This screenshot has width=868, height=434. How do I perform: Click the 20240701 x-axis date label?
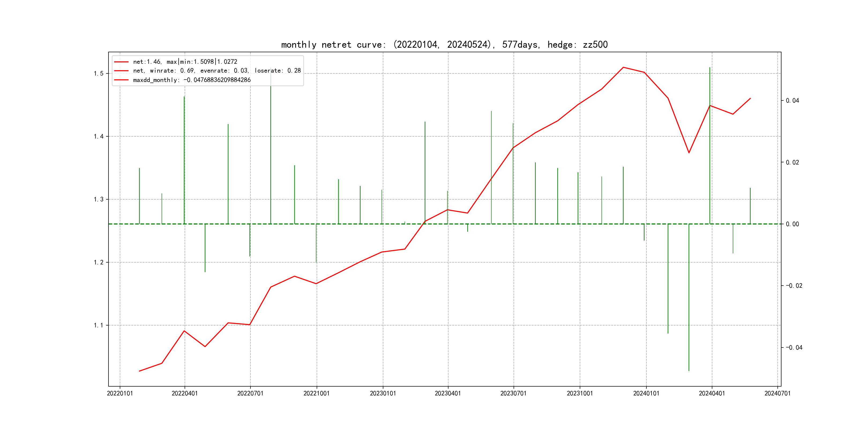click(777, 393)
